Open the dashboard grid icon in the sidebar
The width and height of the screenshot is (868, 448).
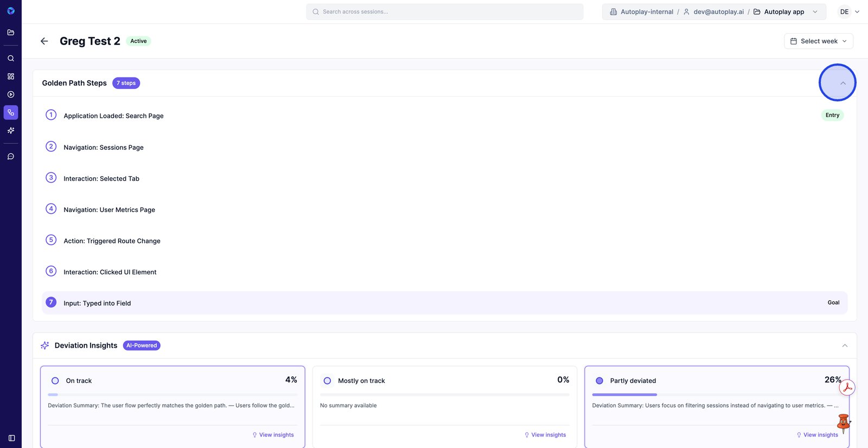[x=11, y=76]
